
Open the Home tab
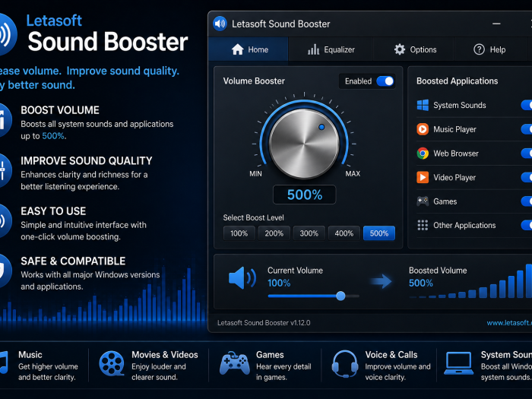pos(249,49)
